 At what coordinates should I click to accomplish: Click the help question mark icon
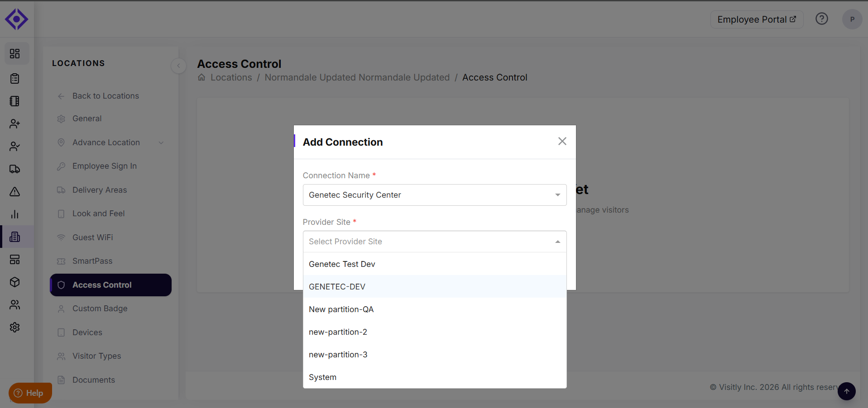coord(821,19)
